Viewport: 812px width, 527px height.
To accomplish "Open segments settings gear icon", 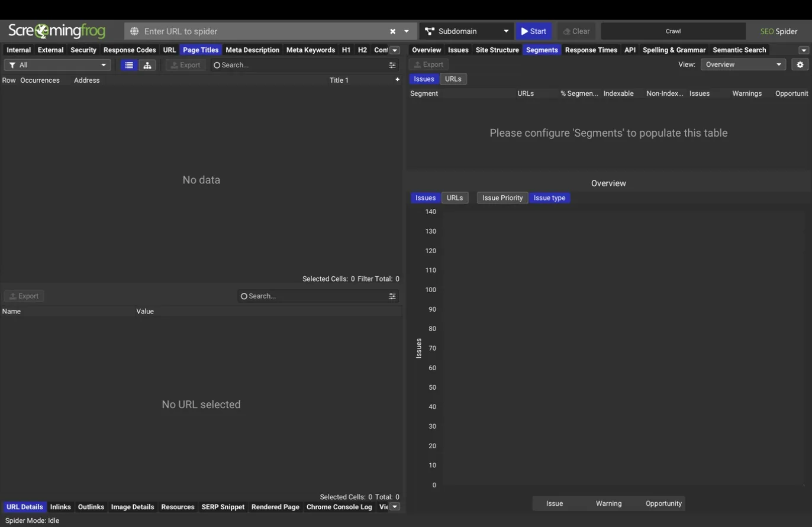I will tap(800, 64).
